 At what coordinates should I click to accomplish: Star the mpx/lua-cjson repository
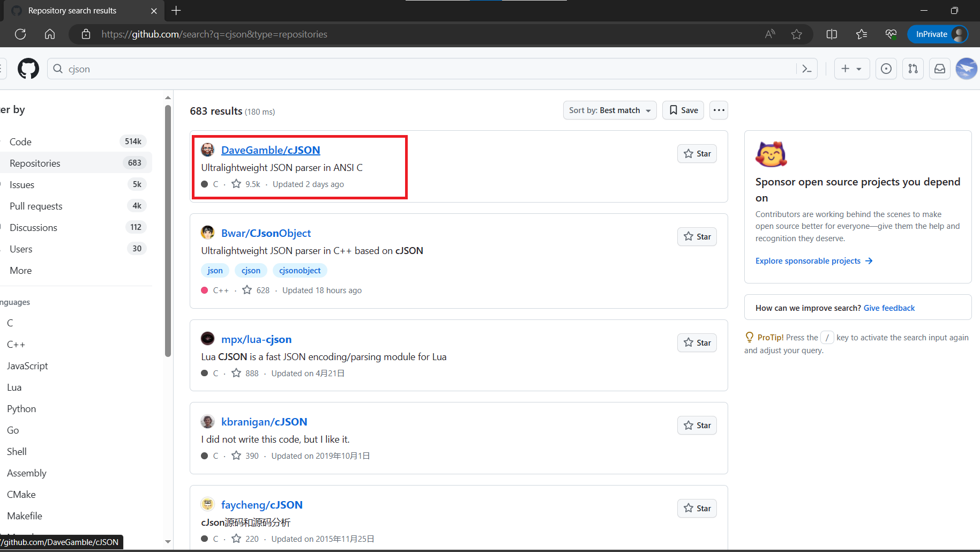[697, 343]
